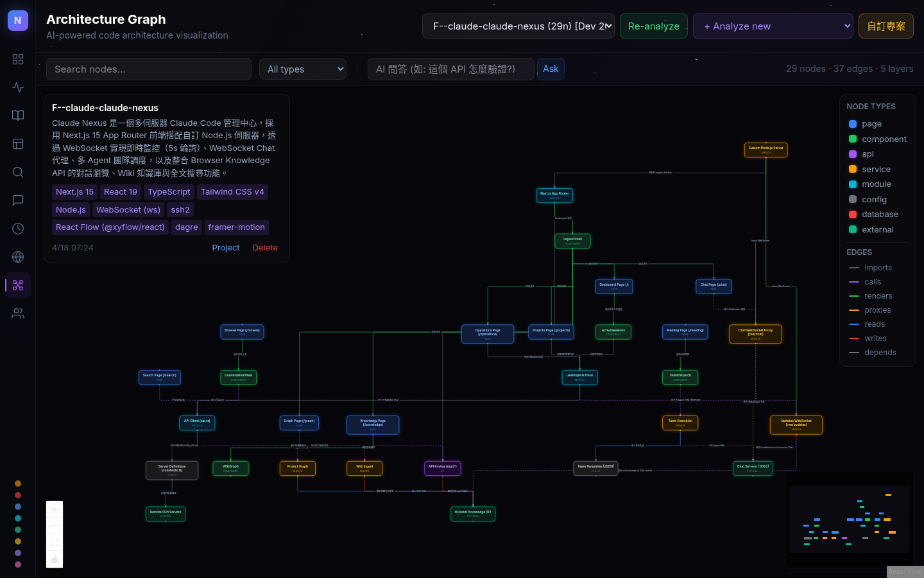Select the Browse Page node
This screenshot has width=924, height=578.
(243, 332)
